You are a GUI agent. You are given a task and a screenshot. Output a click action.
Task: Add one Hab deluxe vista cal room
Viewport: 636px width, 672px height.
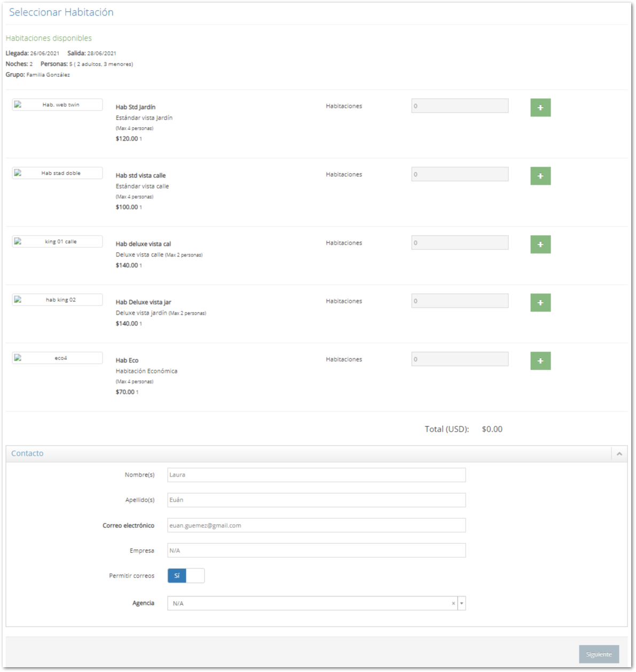click(540, 244)
